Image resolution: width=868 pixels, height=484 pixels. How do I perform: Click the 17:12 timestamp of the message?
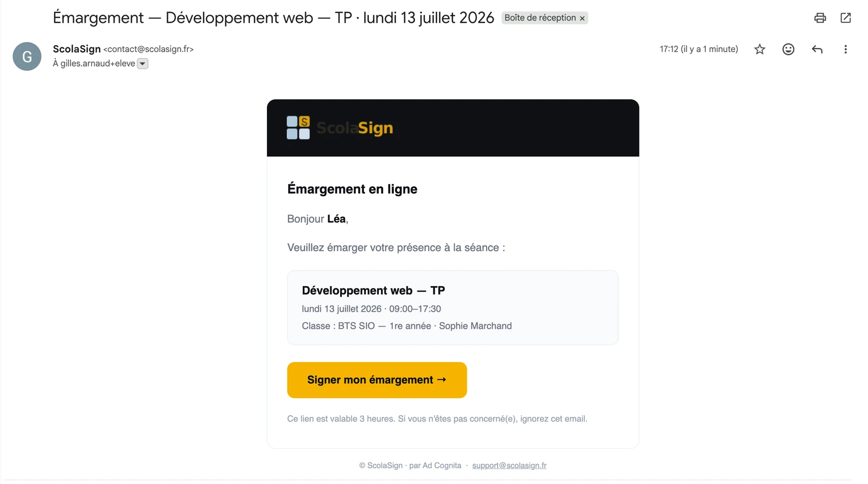(x=699, y=49)
